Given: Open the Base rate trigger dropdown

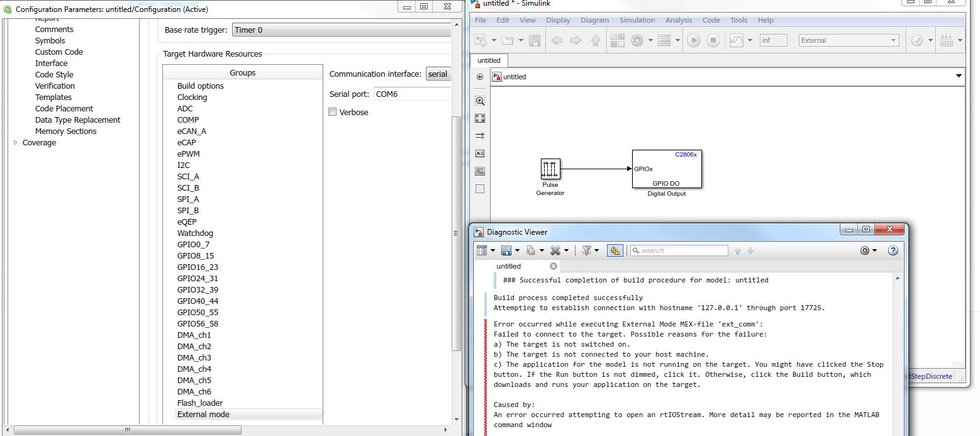Looking at the screenshot, I should (342, 30).
